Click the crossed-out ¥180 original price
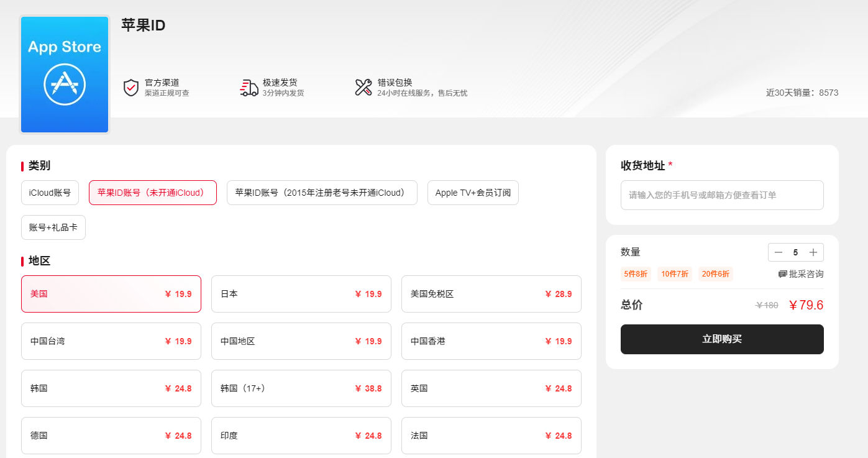The height and width of the screenshot is (458, 868). click(767, 305)
